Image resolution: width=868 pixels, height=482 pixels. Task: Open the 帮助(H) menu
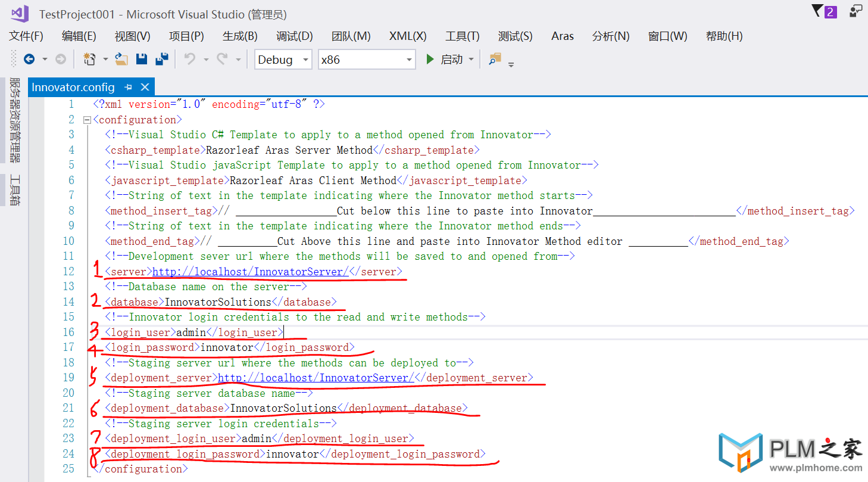(x=724, y=36)
